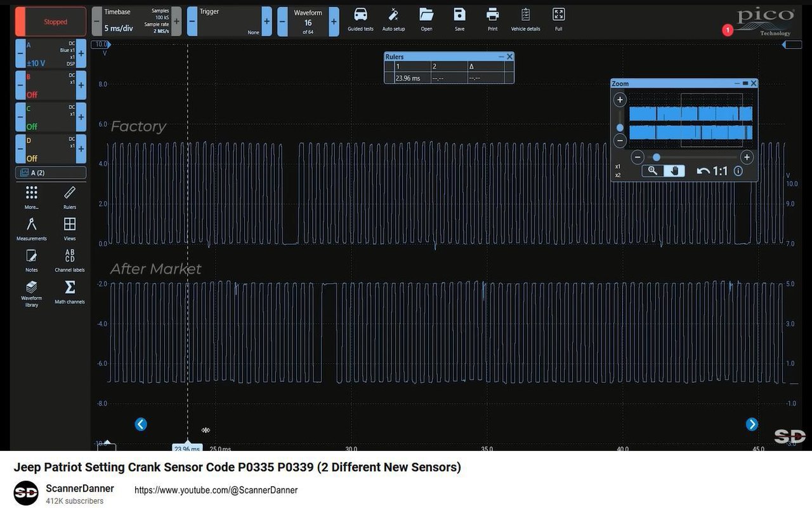Decrease Channel A range with minus
The image size is (812, 508).
click(20, 55)
